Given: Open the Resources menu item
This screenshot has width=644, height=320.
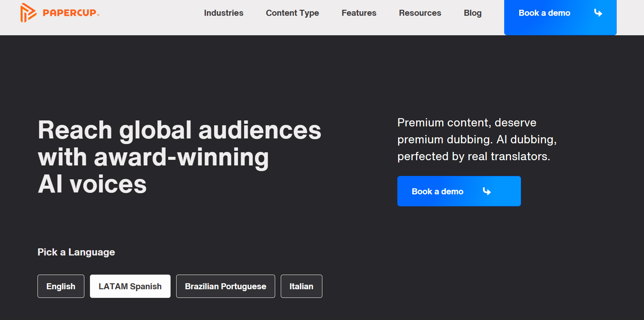Looking at the screenshot, I should click(x=419, y=13).
